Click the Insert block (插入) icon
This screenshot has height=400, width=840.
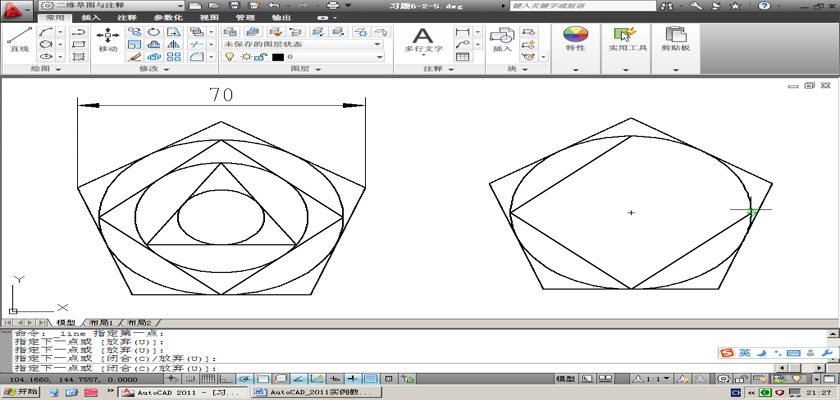point(502,40)
